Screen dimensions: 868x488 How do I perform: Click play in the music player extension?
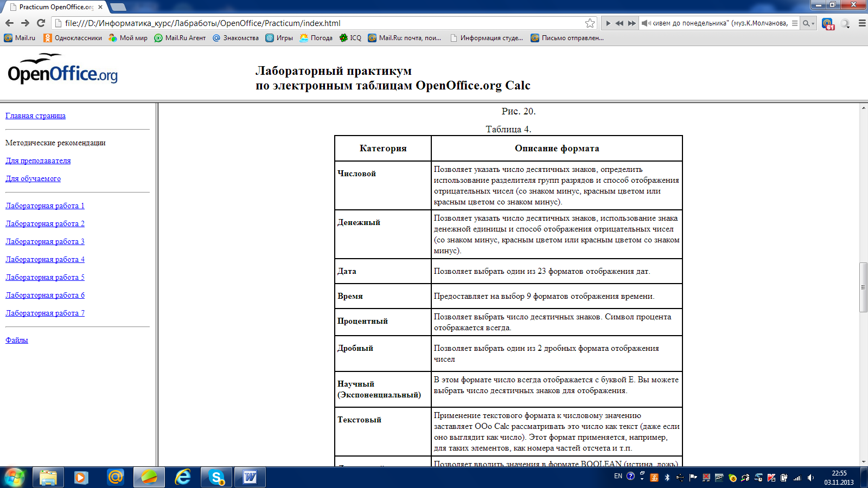point(608,23)
